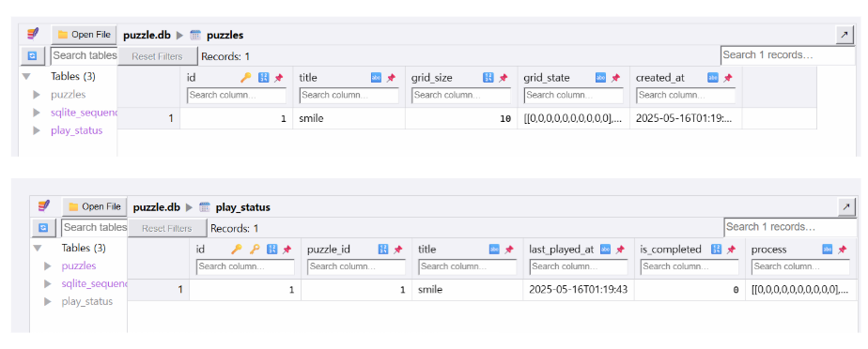Click the refresh icon in the play_status table view
This screenshot has width=868, height=349.
point(44,227)
